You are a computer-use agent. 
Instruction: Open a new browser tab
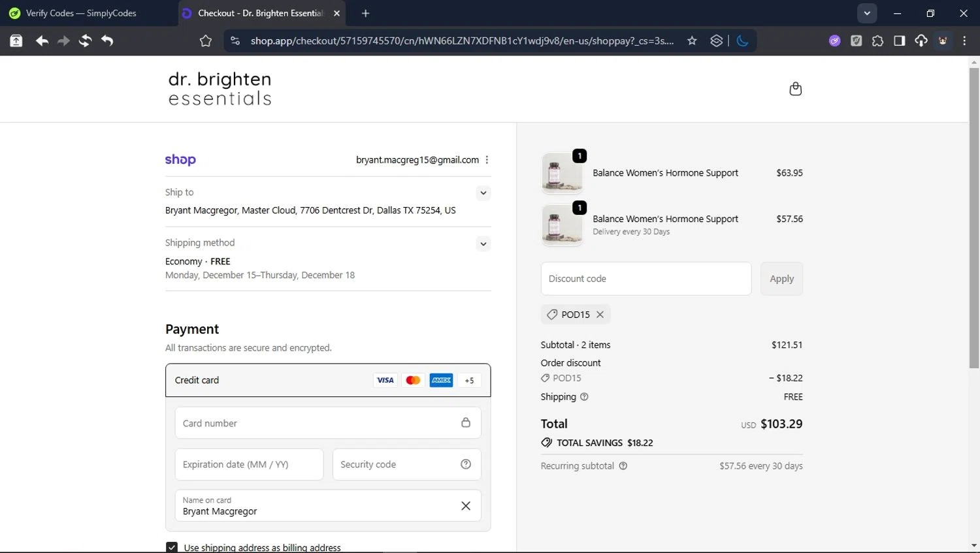(x=365, y=13)
